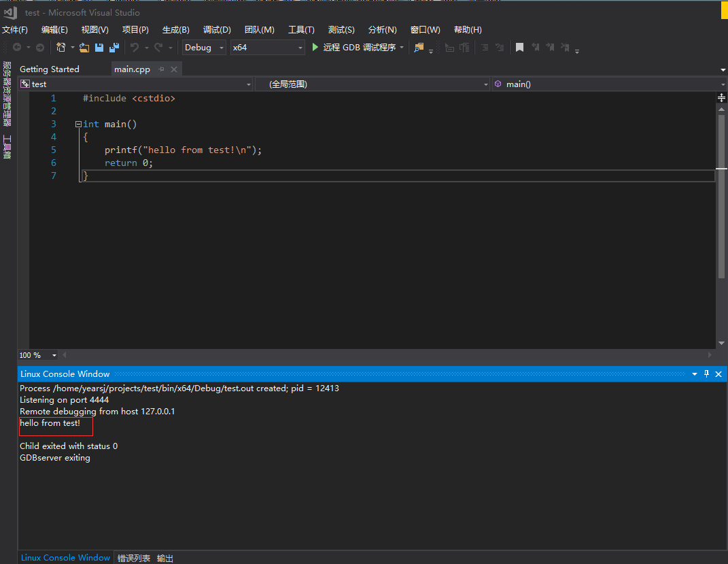
Task: Click the editor split window handle
Action: click(721, 97)
